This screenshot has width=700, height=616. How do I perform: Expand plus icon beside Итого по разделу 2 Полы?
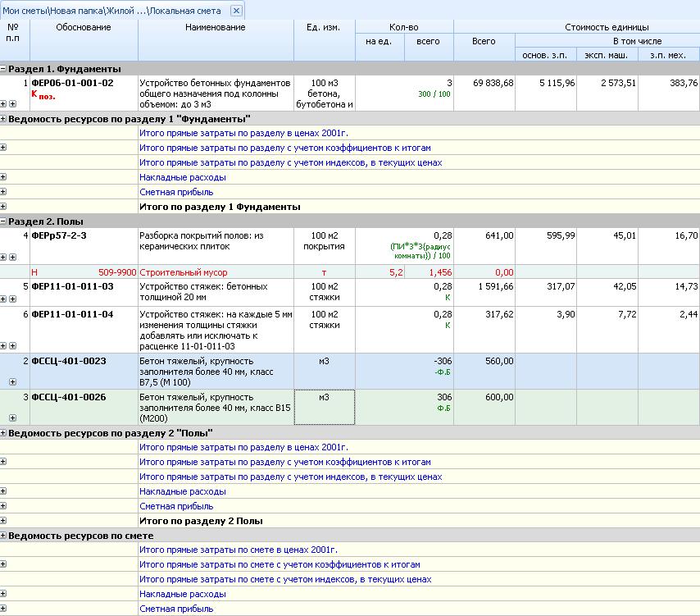(3, 521)
